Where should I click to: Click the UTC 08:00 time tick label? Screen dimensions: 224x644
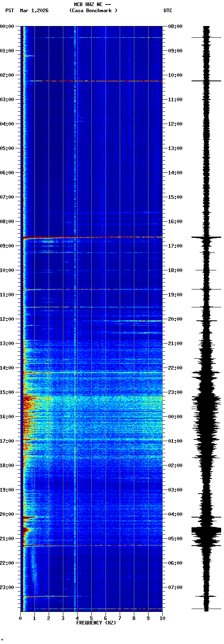pos(175,26)
